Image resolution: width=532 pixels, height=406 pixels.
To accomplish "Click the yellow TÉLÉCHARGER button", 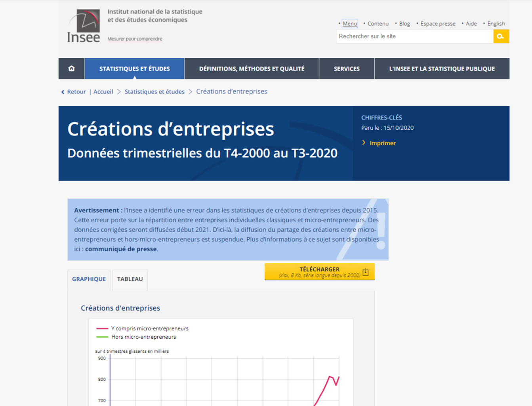I will (319, 271).
